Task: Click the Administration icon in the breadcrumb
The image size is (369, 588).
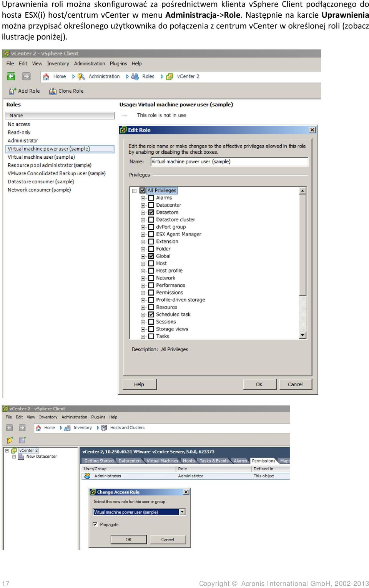Action: [x=81, y=76]
